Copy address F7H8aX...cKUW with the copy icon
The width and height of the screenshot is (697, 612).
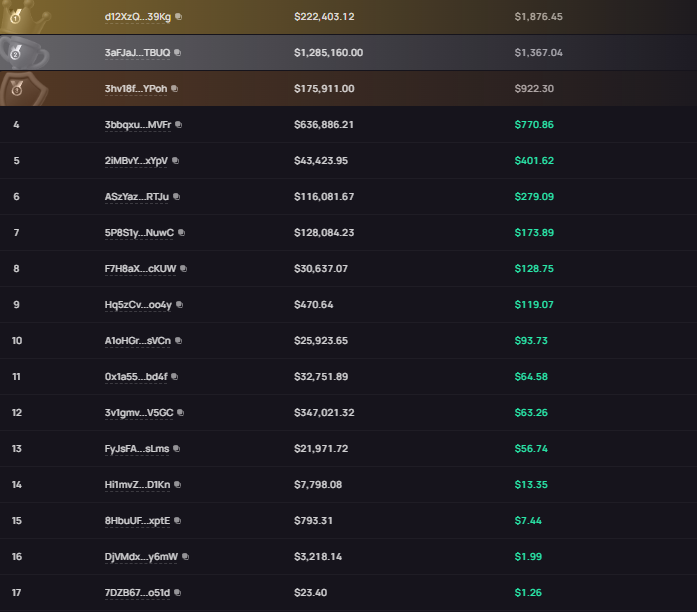click(x=184, y=268)
